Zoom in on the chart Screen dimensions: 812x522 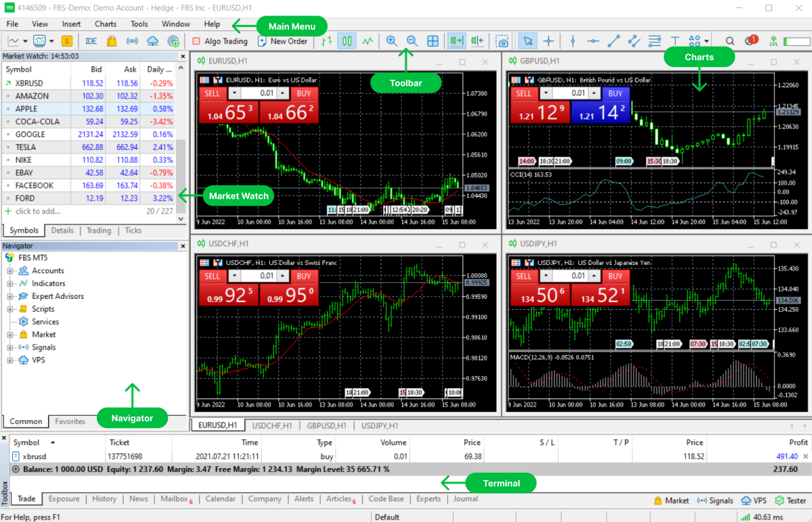pyautogui.click(x=391, y=41)
